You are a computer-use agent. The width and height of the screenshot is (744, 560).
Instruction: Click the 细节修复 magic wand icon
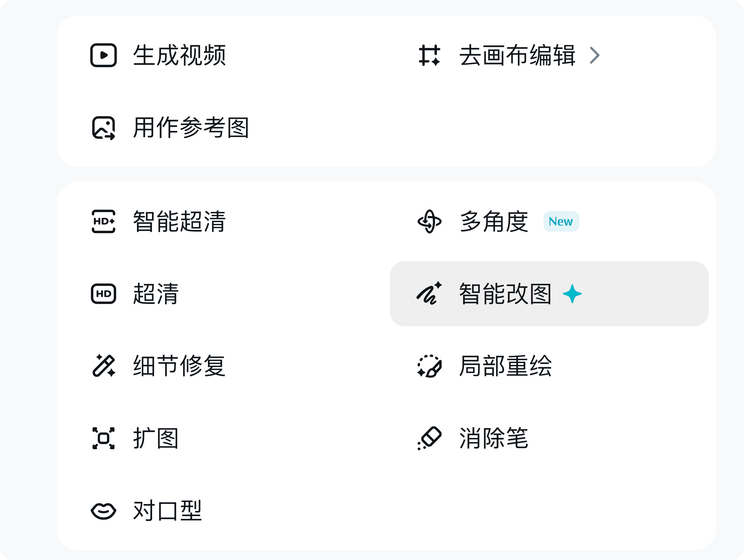(x=104, y=366)
